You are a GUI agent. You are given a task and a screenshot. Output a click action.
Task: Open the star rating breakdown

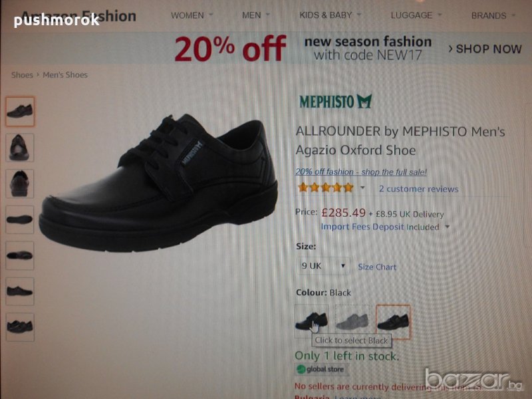(325, 188)
